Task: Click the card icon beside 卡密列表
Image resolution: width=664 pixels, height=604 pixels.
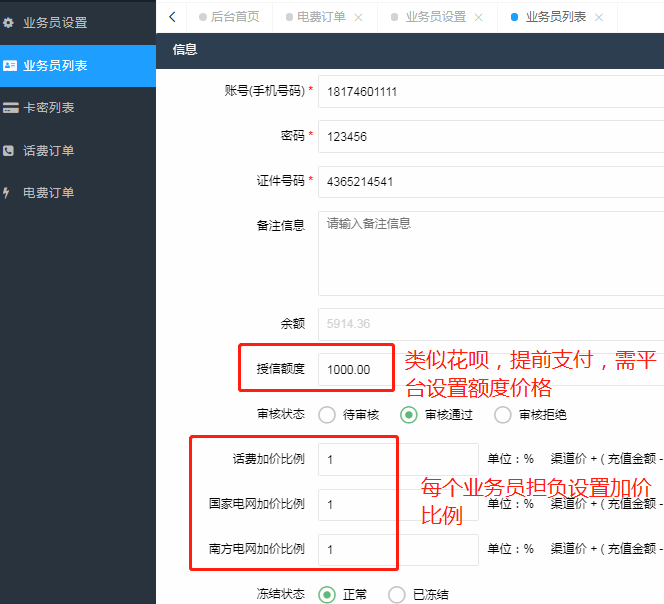Action: click(x=11, y=108)
